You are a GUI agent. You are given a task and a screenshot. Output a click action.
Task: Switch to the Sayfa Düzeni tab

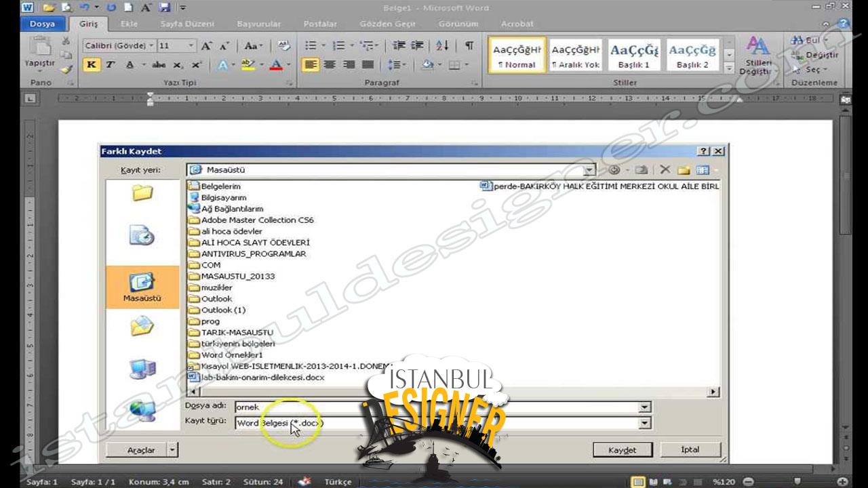tap(187, 24)
